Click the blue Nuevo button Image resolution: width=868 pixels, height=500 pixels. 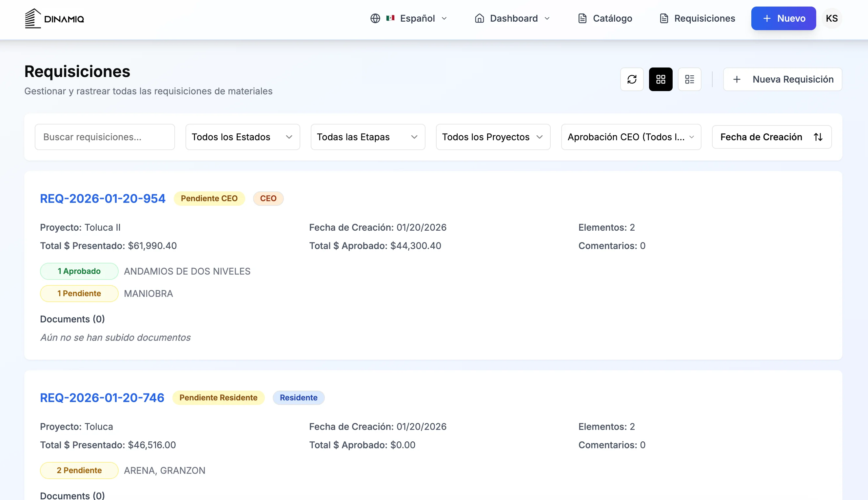pos(783,18)
